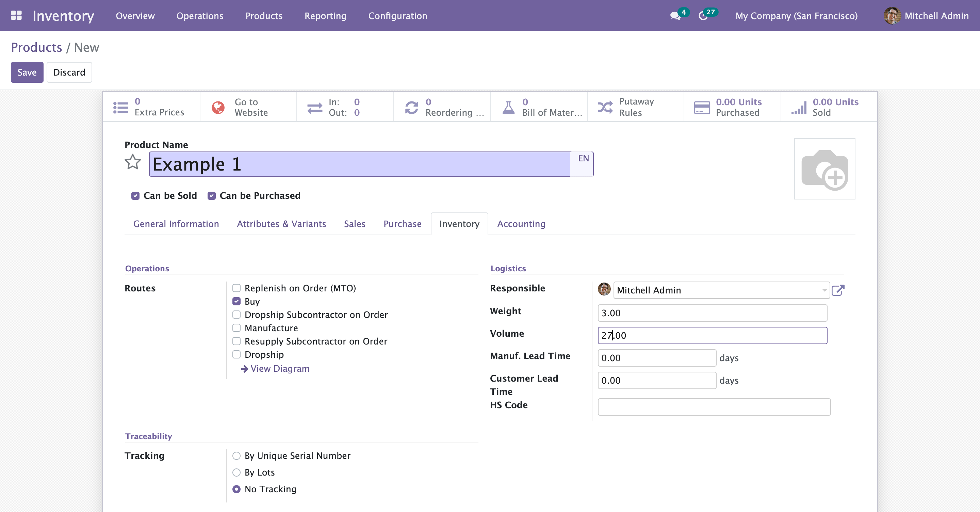
Task: Open conversations chat bubble icon
Action: [675, 16]
